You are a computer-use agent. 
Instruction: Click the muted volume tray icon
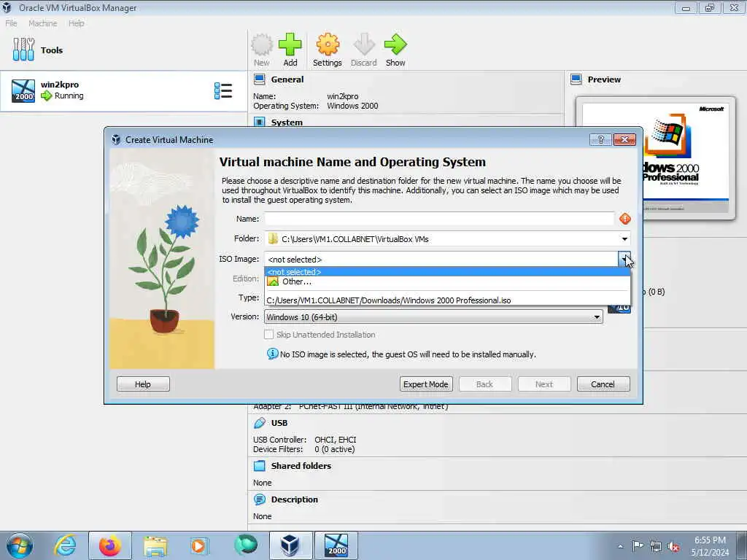(x=673, y=547)
